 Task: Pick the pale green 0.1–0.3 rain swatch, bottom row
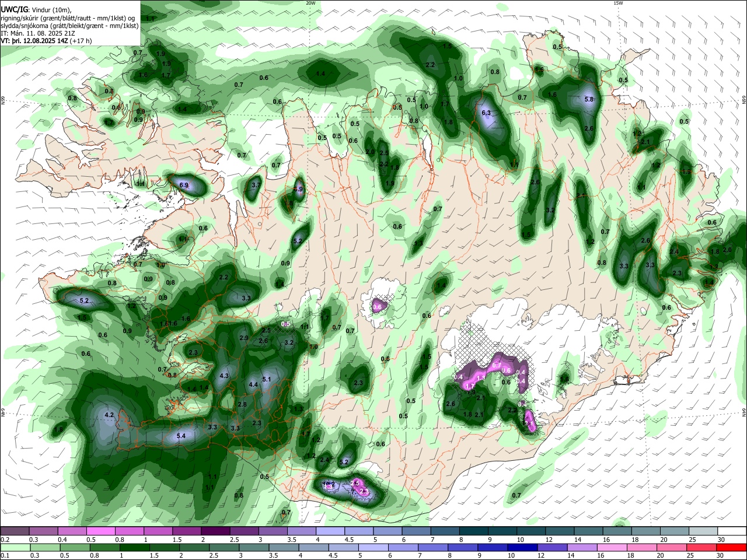coord(15,547)
